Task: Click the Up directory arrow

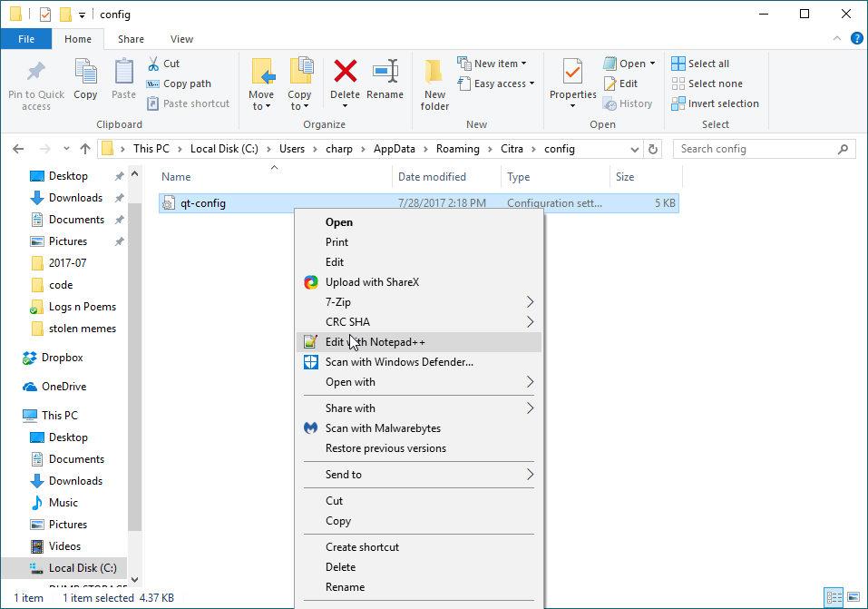Action: point(85,149)
